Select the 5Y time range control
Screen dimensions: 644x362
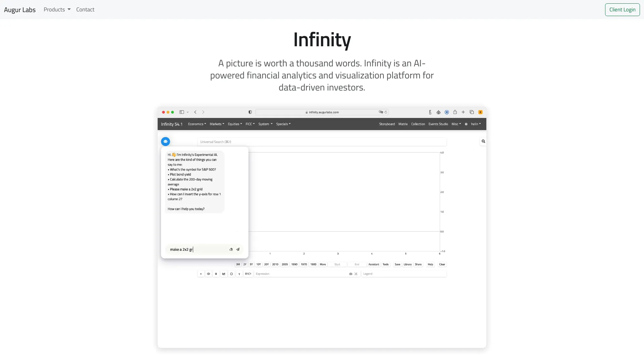251,264
